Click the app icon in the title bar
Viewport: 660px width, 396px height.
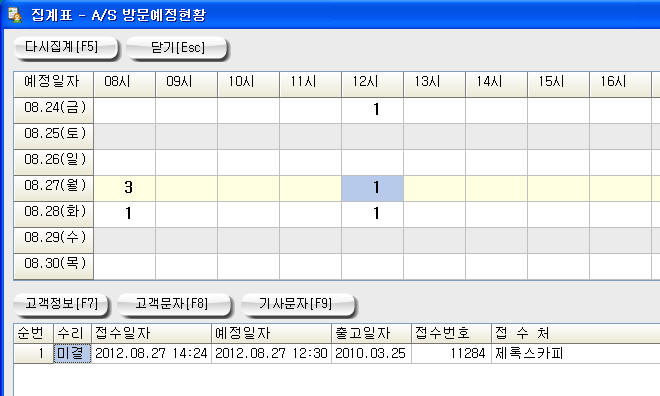tap(15, 15)
